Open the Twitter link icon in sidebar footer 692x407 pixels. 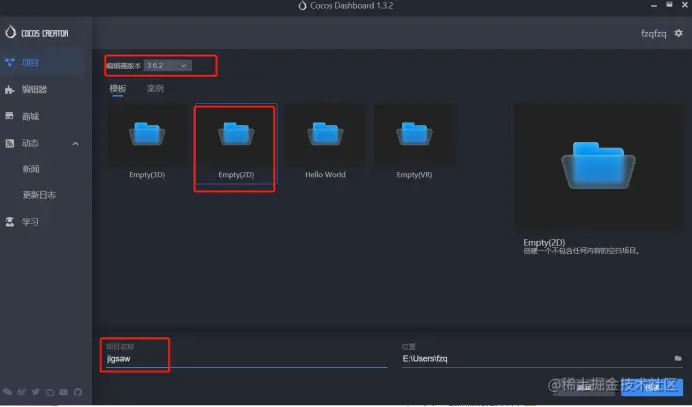tap(35, 392)
